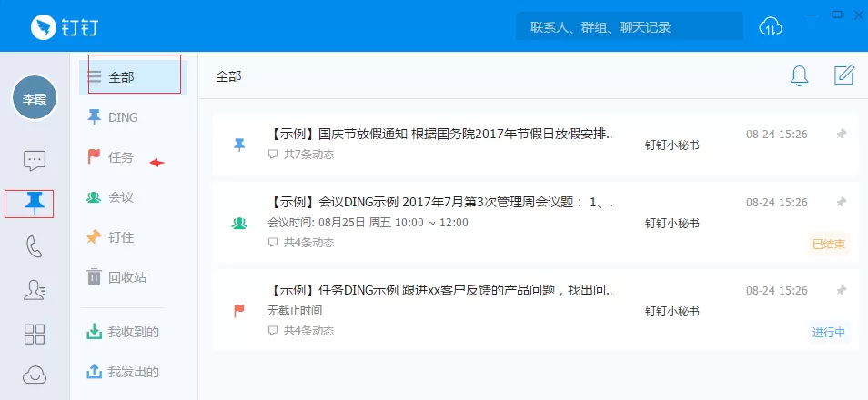Image resolution: width=868 pixels, height=400 pixels.
Task: Click the 李霞 profile avatar
Action: tap(35, 98)
